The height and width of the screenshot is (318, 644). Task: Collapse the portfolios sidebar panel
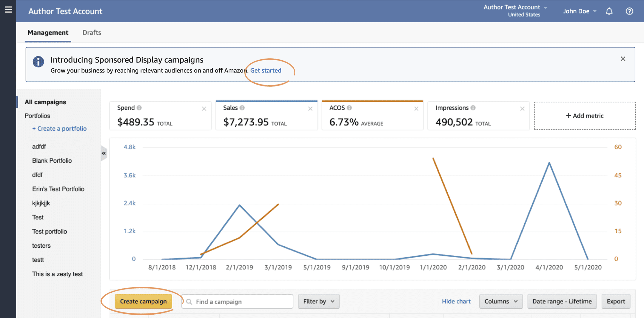pyautogui.click(x=104, y=153)
